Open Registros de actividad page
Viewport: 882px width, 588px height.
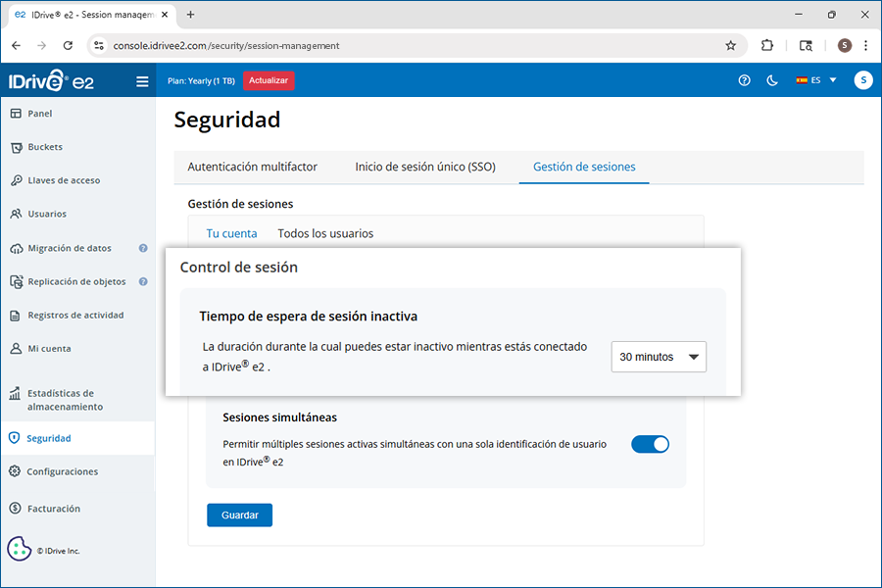(x=75, y=316)
